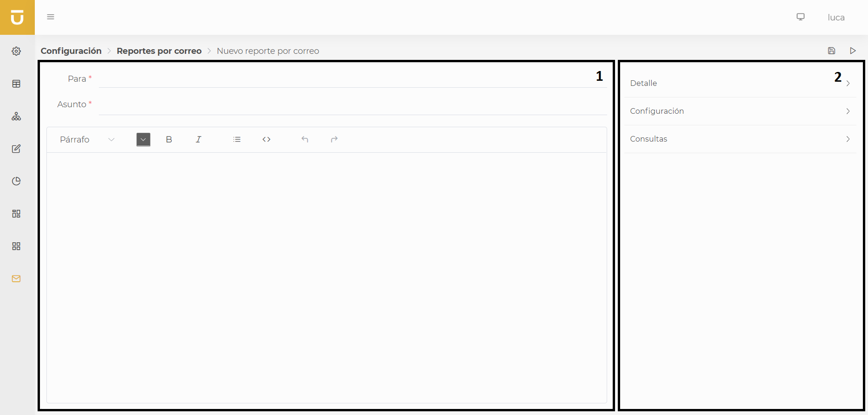Open the Configuración panel item

740,111
